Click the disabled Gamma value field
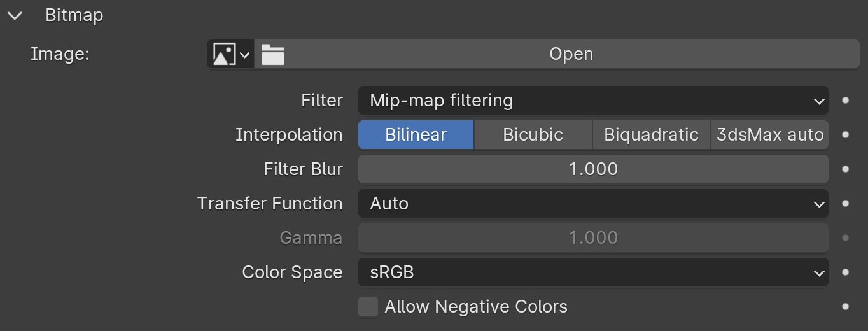 [x=593, y=238]
